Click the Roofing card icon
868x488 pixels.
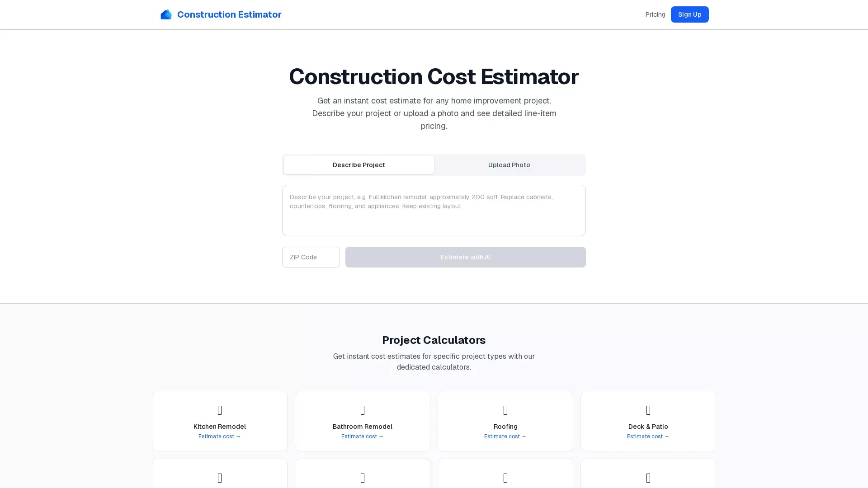[505, 410]
